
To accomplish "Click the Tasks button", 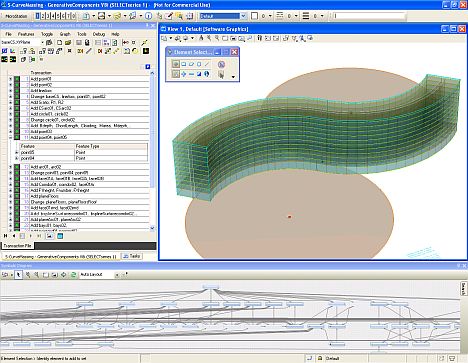I will [x=132, y=256].
